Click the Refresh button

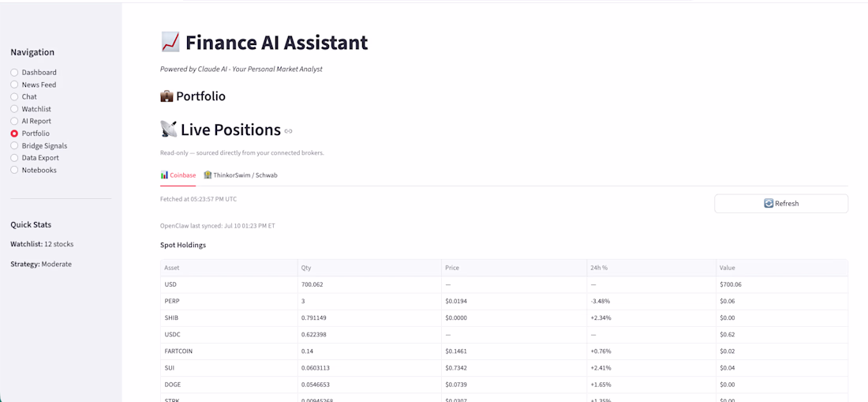point(781,203)
